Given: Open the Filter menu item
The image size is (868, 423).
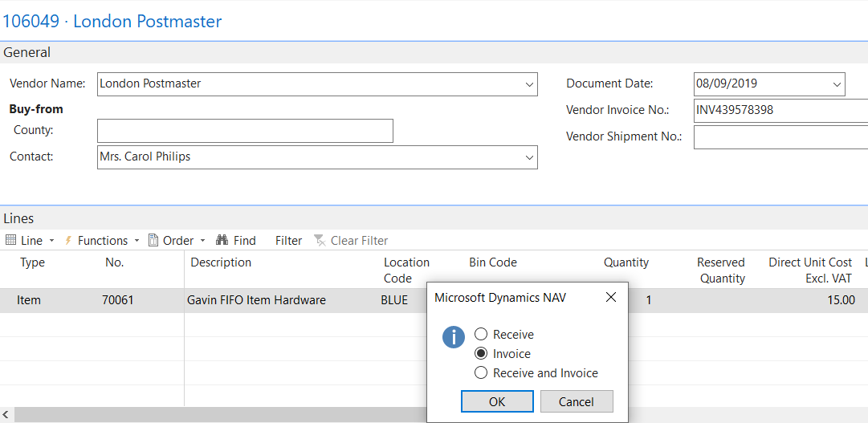Looking at the screenshot, I should click(288, 240).
